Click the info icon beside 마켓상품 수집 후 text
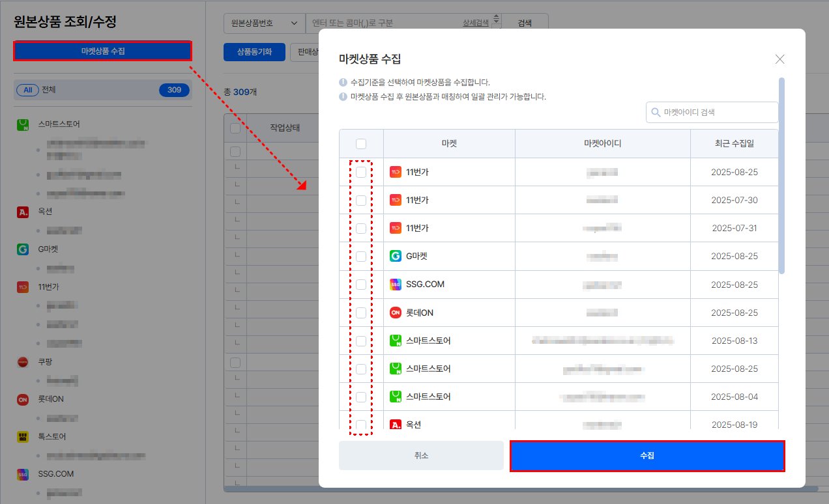The image size is (829, 504). click(x=343, y=96)
